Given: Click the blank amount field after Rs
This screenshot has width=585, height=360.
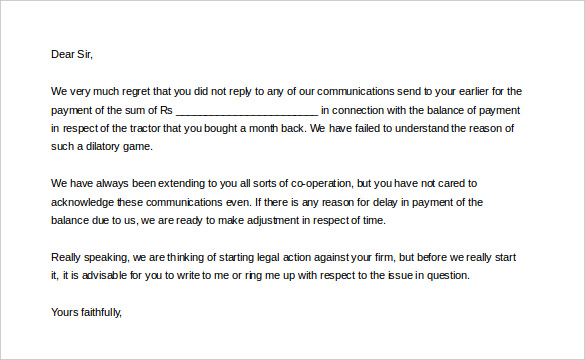Looking at the screenshot, I should point(247,112).
